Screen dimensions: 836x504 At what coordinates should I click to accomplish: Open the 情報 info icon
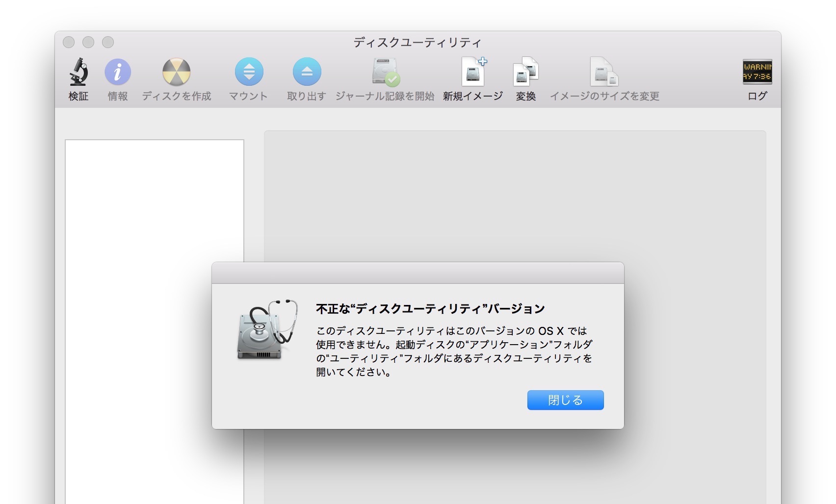[x=118, y=72]
